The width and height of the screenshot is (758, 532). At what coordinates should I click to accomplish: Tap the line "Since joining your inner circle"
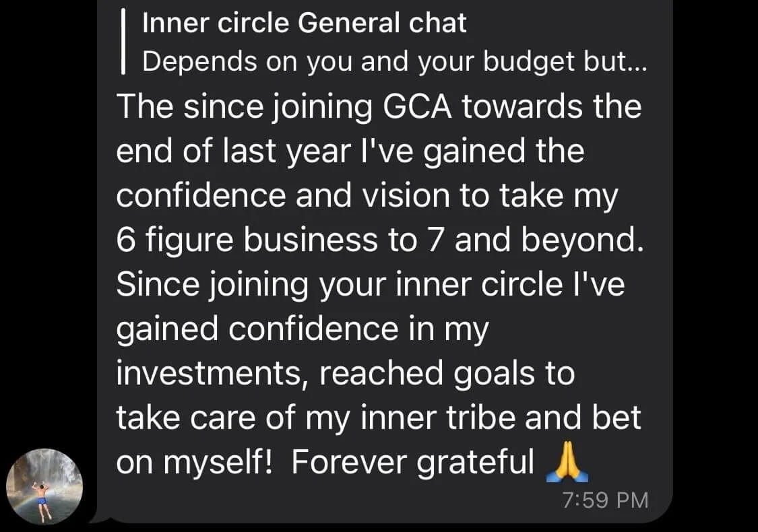[371, 286]
